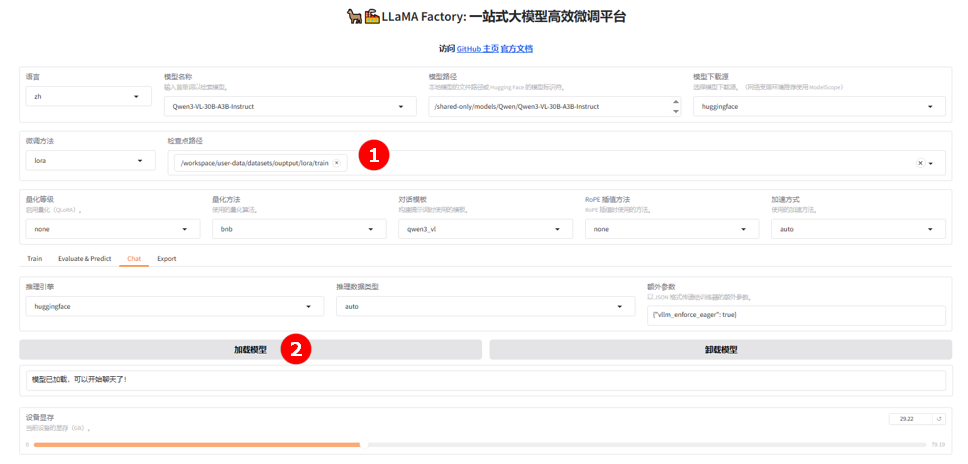Open the 量化等级 dropdown showing none
The width and height of the screenshot is (968, 464).
[113, 229]
